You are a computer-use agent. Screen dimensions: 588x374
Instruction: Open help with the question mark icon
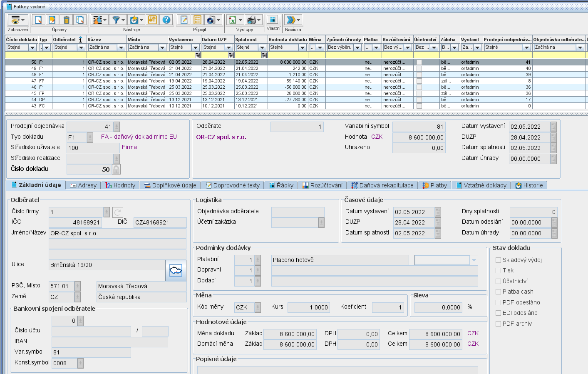pyautogui.click(x=166, y=20)
